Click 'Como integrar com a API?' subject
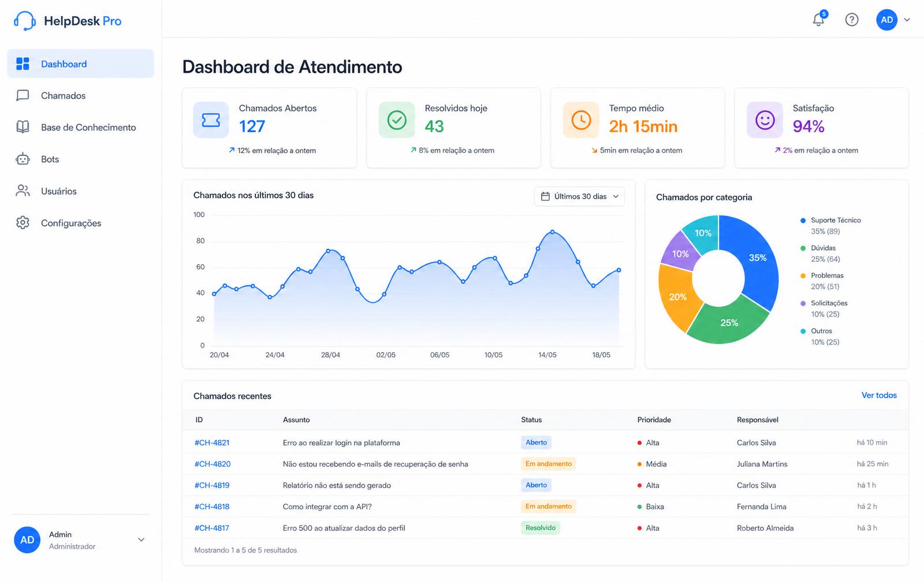The width and height of the screenshot is (924, 582). tap(327, 507)
